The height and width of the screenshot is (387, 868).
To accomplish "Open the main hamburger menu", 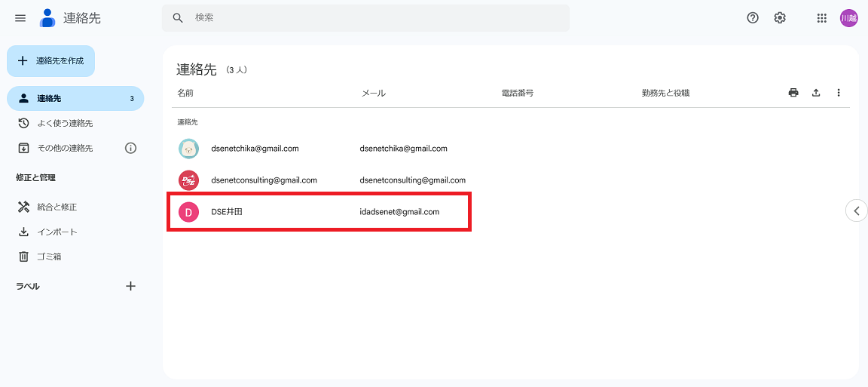I will (20, 18).
